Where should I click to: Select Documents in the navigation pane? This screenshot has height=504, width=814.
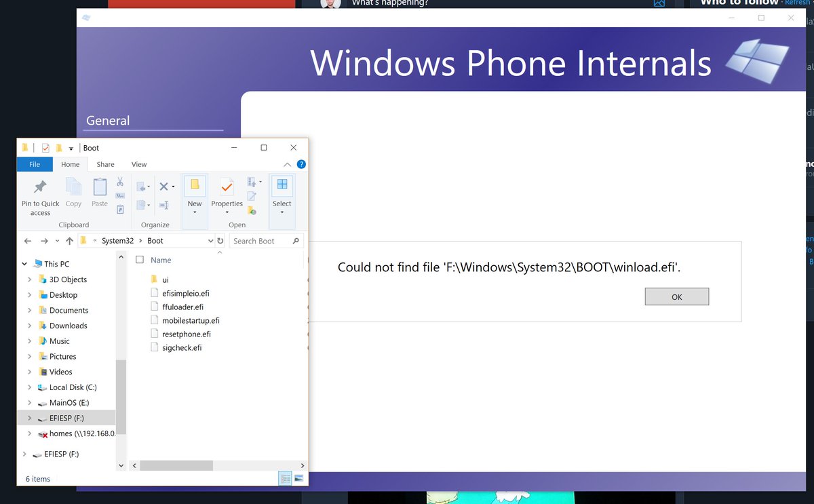69,310
